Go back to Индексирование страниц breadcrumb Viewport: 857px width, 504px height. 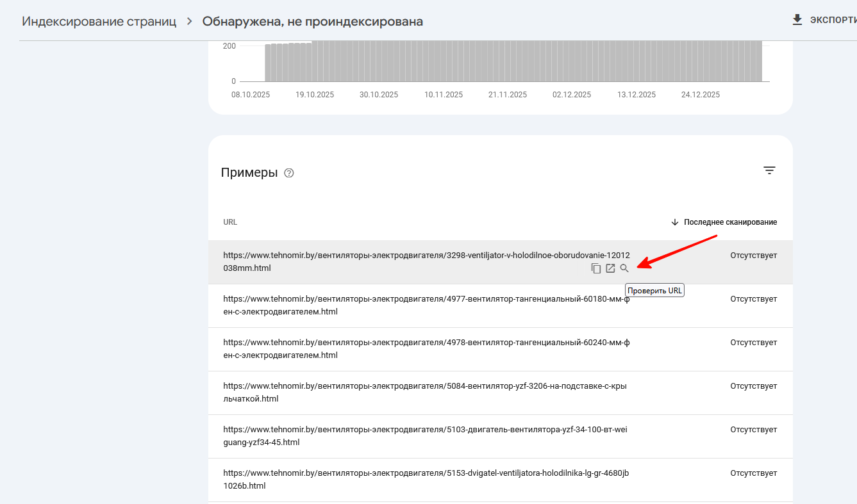coord(99,21)
